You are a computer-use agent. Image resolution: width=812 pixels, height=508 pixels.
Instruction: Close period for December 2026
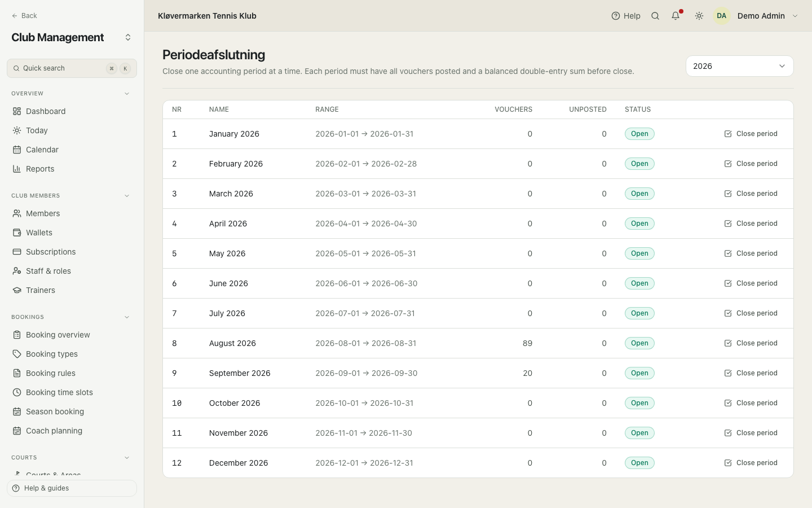click(x=751, y=463)
